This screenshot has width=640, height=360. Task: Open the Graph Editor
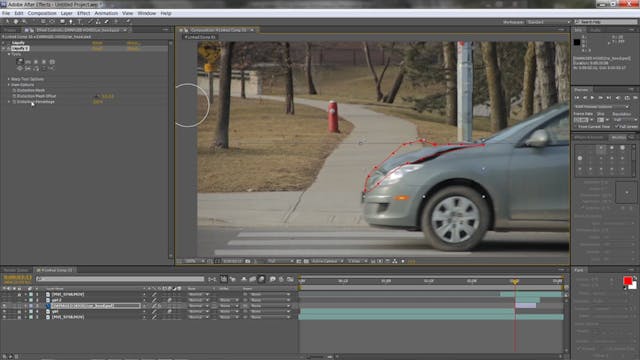290,279
